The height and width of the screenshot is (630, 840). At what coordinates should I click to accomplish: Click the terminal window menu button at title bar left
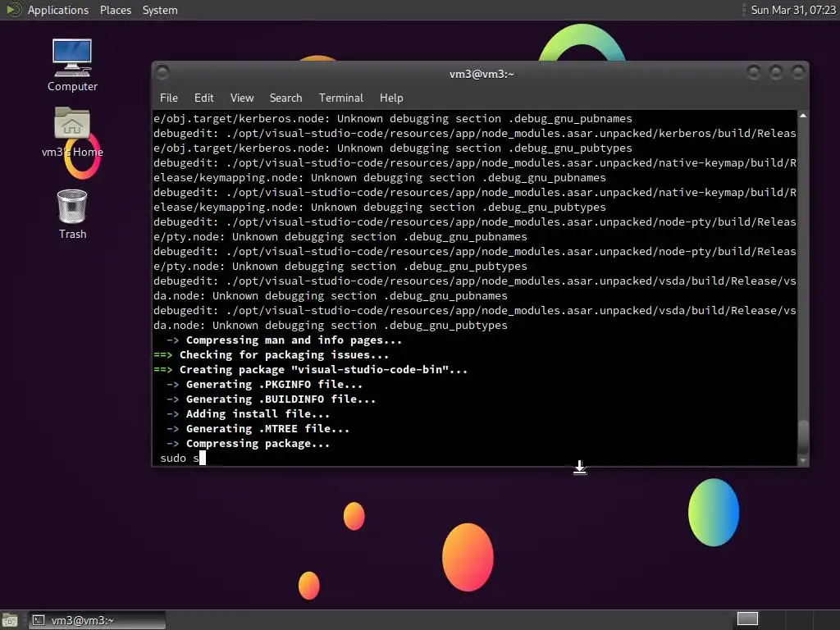[x=163, y=72]
